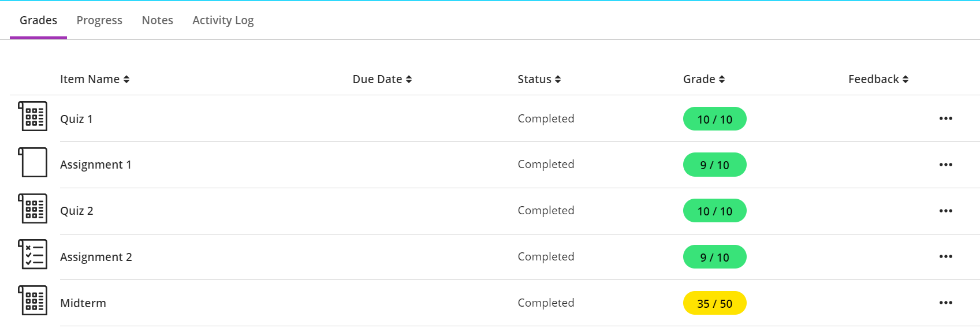Open the Activity Log tab

pyautogui.click(x=223, y=20)
